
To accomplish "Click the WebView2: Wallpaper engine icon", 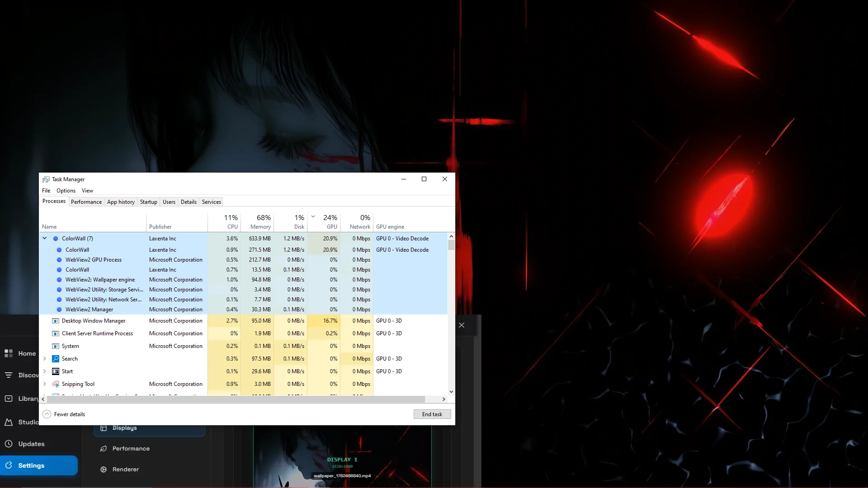I will click(x=59, y=279).
